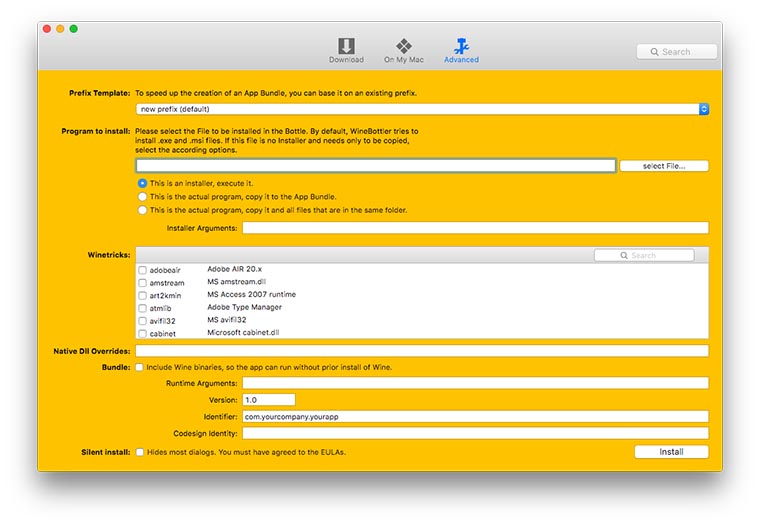Check the art2kmin checkbox

pos(142,295)
